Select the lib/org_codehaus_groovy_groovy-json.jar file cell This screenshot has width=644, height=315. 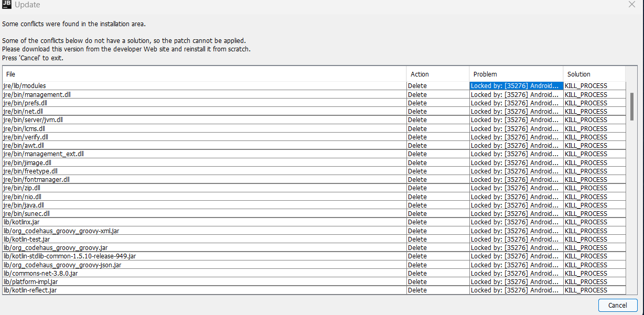click(x=205, y=265)
